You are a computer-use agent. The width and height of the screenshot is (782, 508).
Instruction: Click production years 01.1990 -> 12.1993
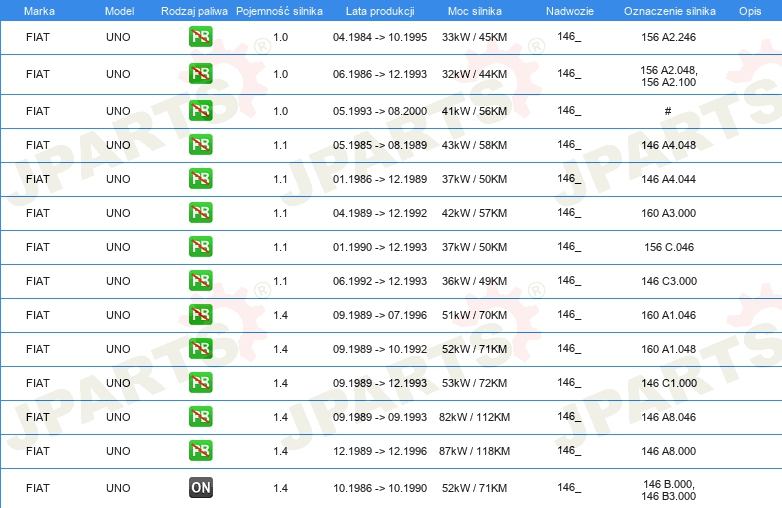click(380, 247)
